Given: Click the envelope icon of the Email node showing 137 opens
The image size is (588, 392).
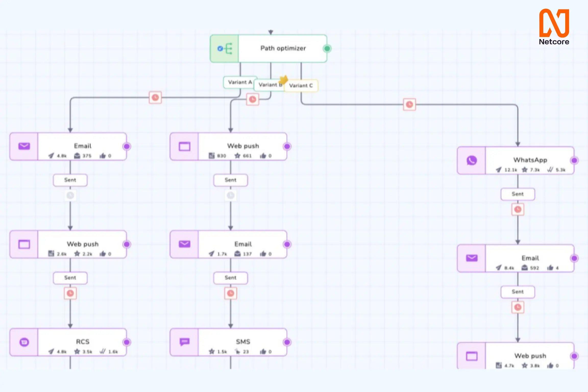Looking at the screenshot, I should (x=185, y=244).
